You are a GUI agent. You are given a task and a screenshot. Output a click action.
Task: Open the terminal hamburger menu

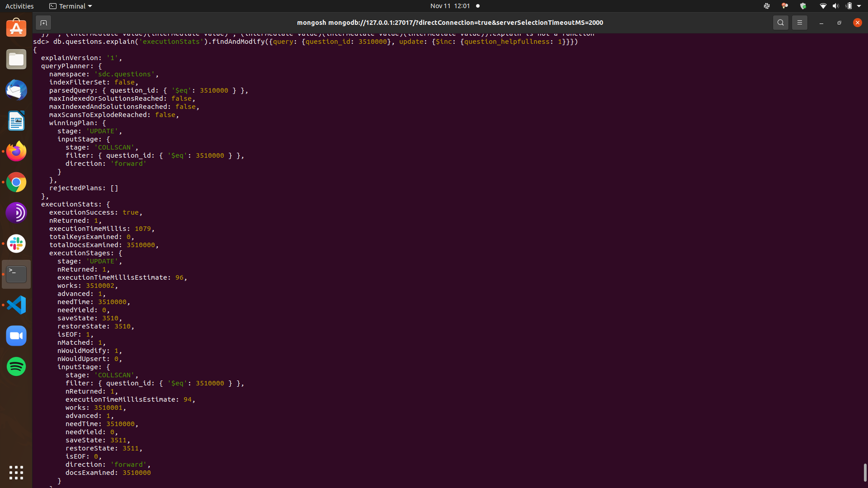(x=799, y=22)
